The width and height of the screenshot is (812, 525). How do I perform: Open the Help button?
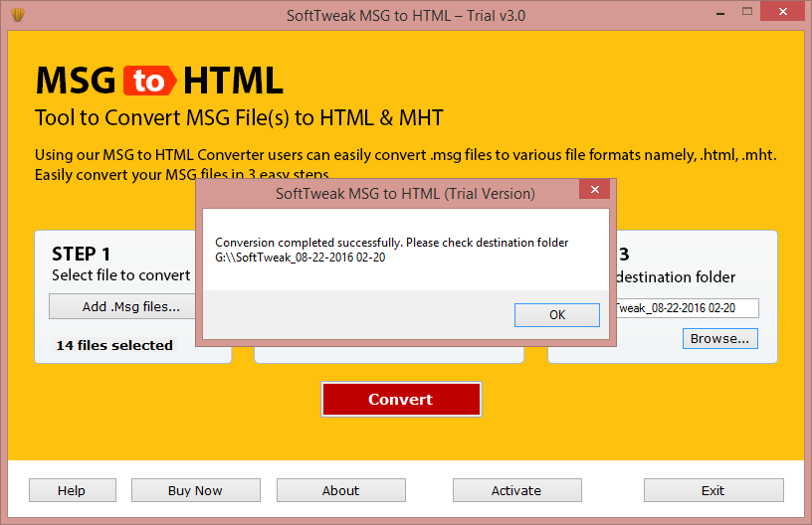pyautogui.click(x=72, y=490)
